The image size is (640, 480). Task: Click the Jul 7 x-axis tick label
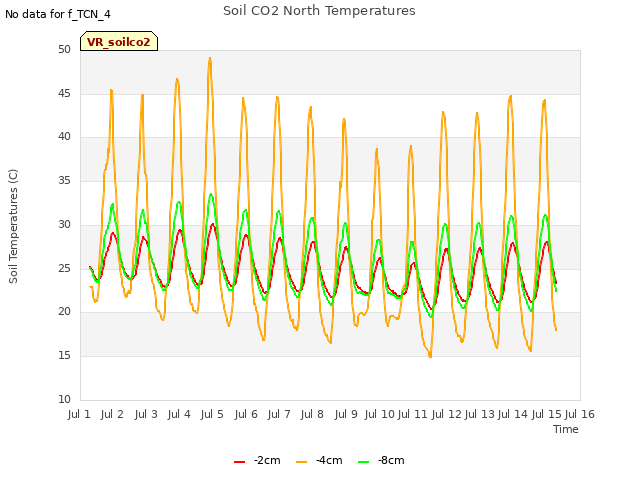pyautogui.click(x=279, y=414)
